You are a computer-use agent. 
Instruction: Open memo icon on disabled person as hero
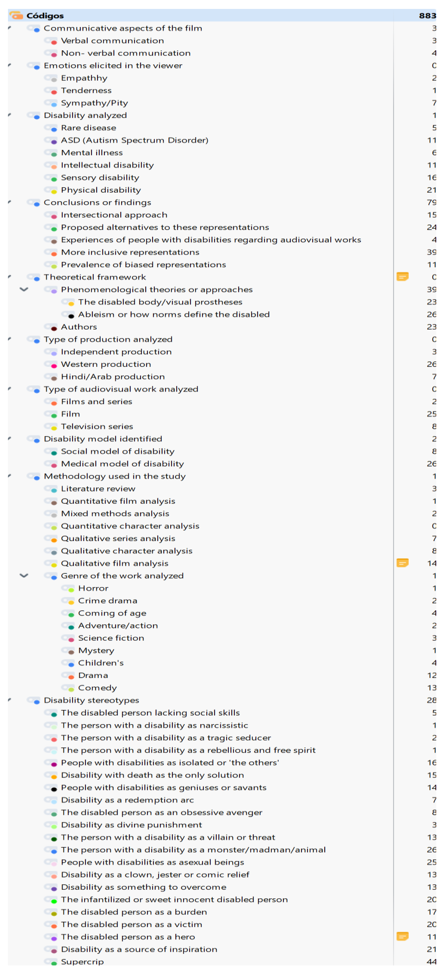click(x=402, y=936)
